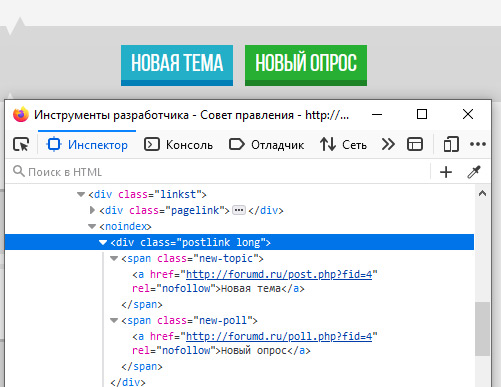
Task: Collapse the div postlink long node
Action: point(103,242)
